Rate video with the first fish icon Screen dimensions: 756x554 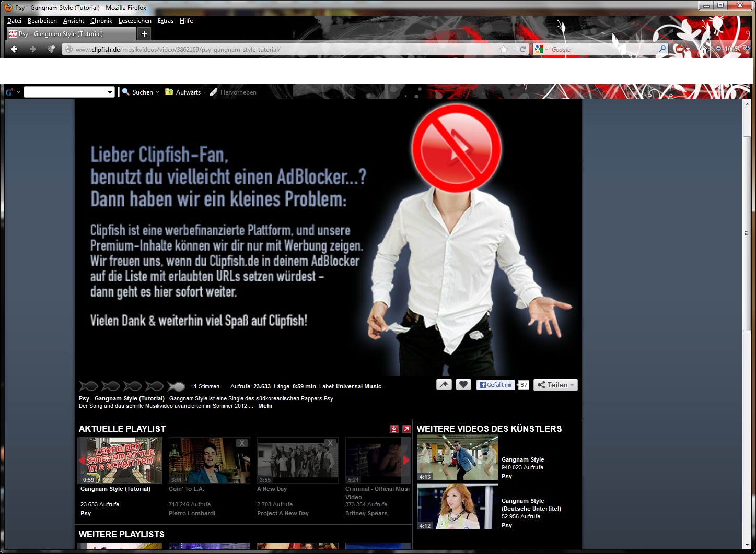tap(88, 386)
